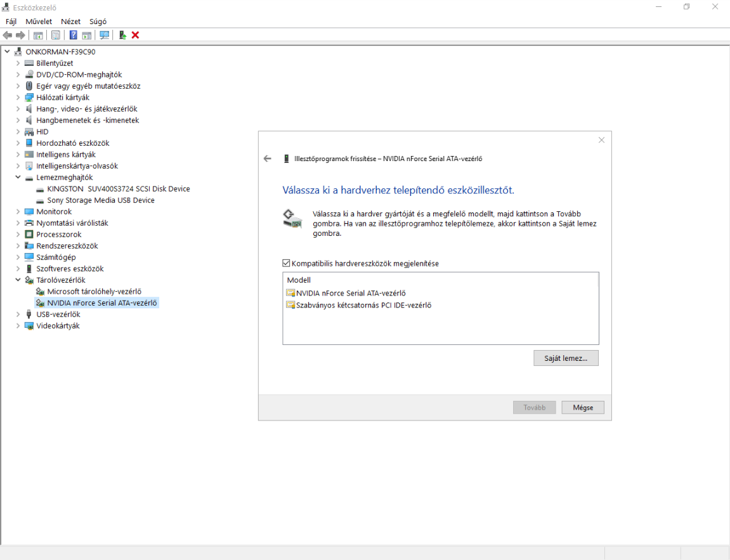Image resolution: width=730 pixels, height=560 pixels.
Task: Select the Szoftveres eszközök category
Action: pyautogui.click(x=70, y=269)
